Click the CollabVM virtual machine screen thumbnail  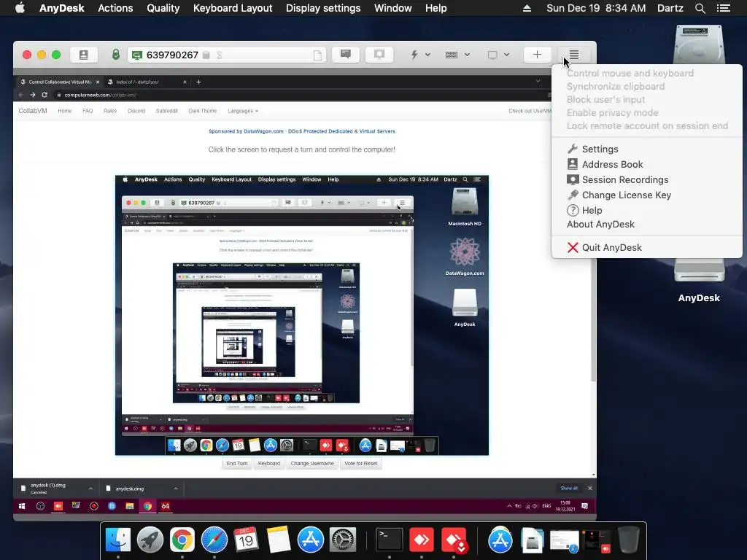click(x=302, y=315)
